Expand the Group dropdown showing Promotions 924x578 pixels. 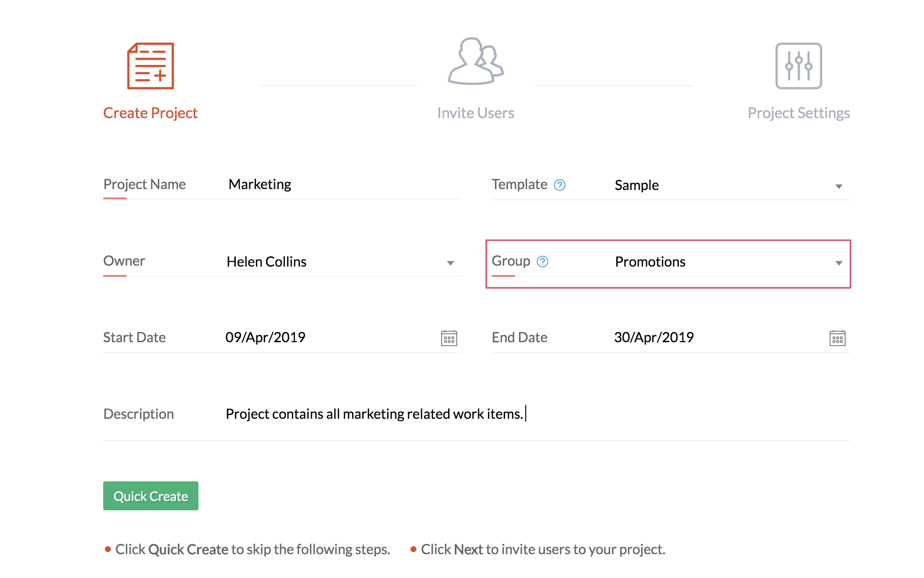(839, 263)
